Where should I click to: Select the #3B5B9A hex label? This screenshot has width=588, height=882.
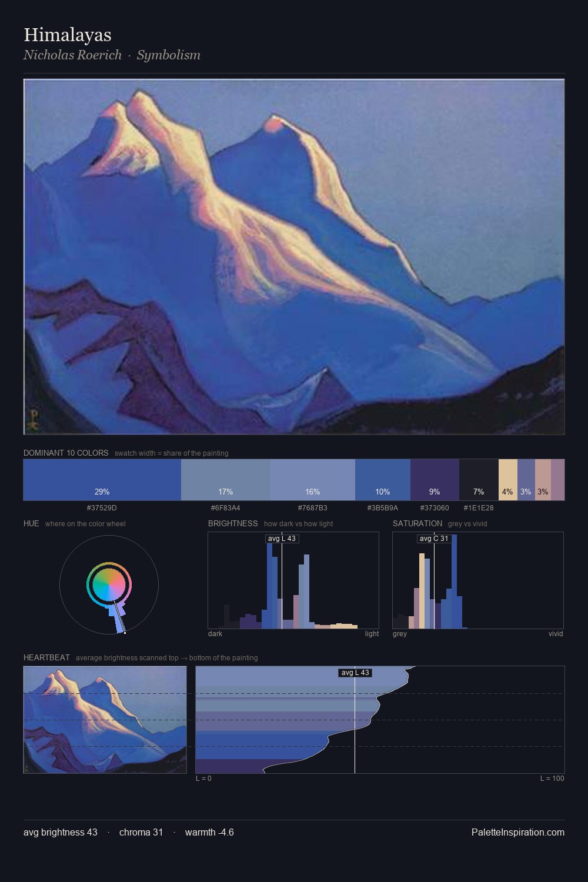[383, 508]
